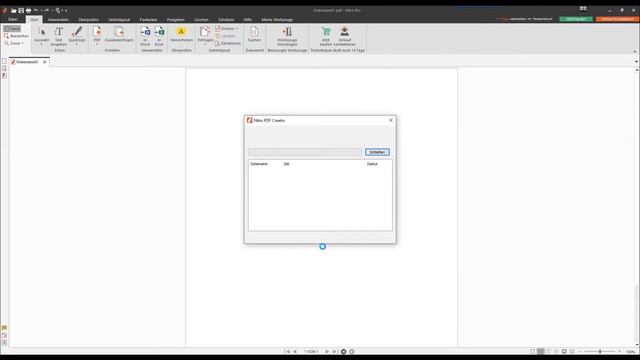This screenshot has width=640, height=360.
Task: Open the Überprüfen ribbon tab
Action: click(x=89, y=20)
